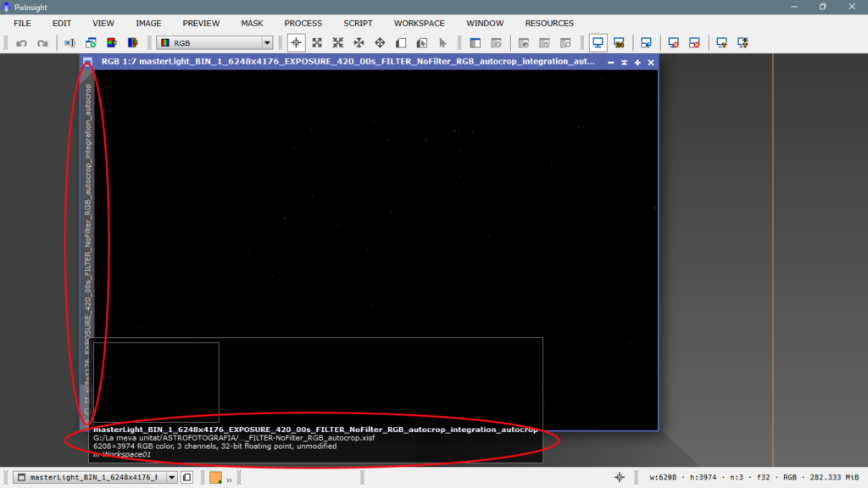The height and width of the screenshot is (488, 868).
Task: Click the Reset STF red-cross monitor icon
Action: (x=674, y=42)
